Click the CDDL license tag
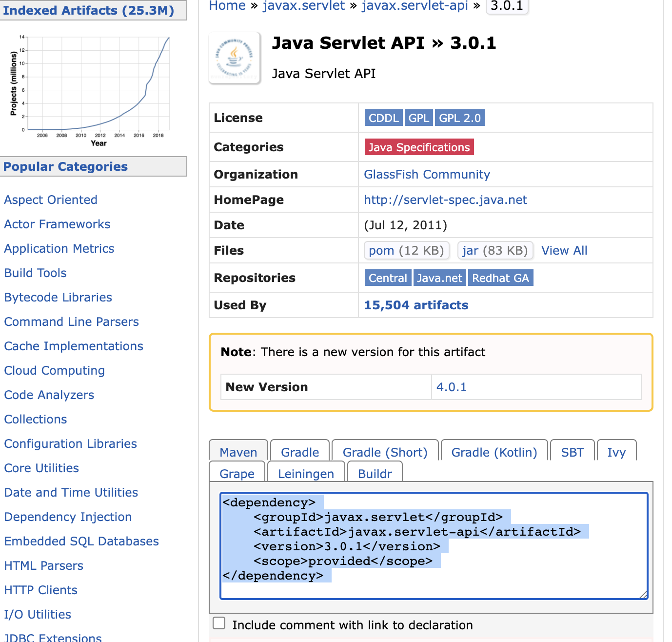This screenshot has width=672, height=642. pos(383,118)
